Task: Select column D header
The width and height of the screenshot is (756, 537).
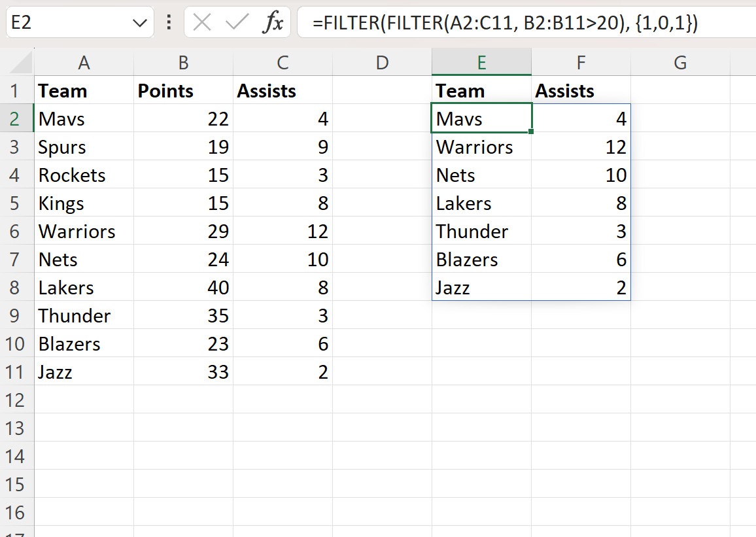Action: pyautogui.click(x=383, y=63)
